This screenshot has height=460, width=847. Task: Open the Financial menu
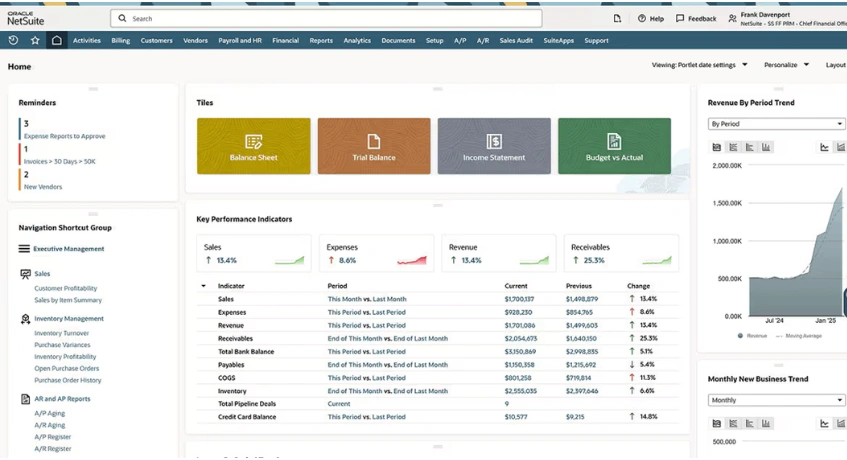286,40
